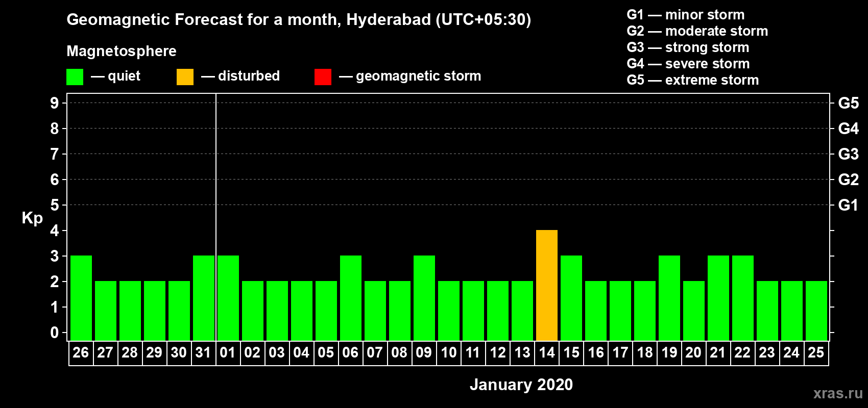Click the date label 11 on the axis
Viewport: 868px width, 408px height.
tap(473, 353)
